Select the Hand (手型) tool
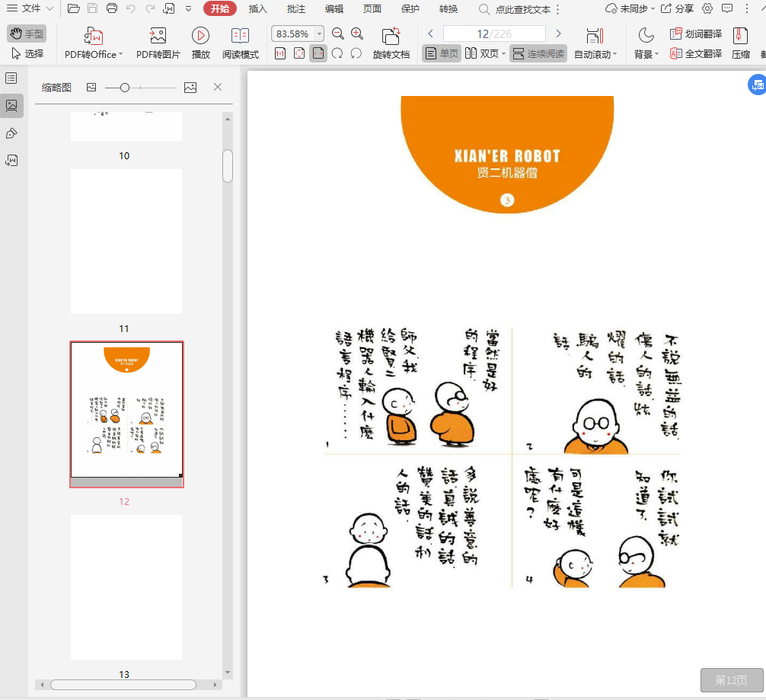This screenshot has width=766, height=700. [x=27, y=34]
